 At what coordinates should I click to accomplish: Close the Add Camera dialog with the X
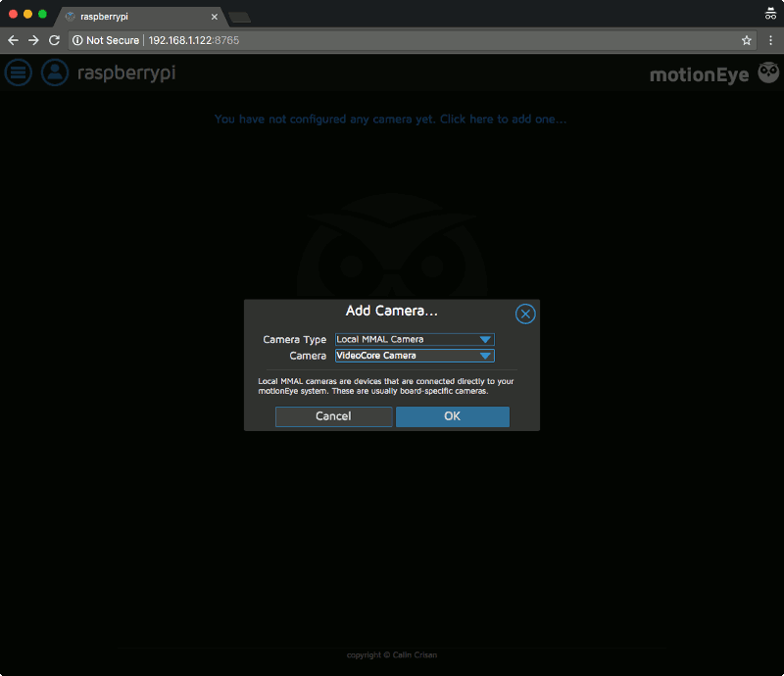(524, 314)
